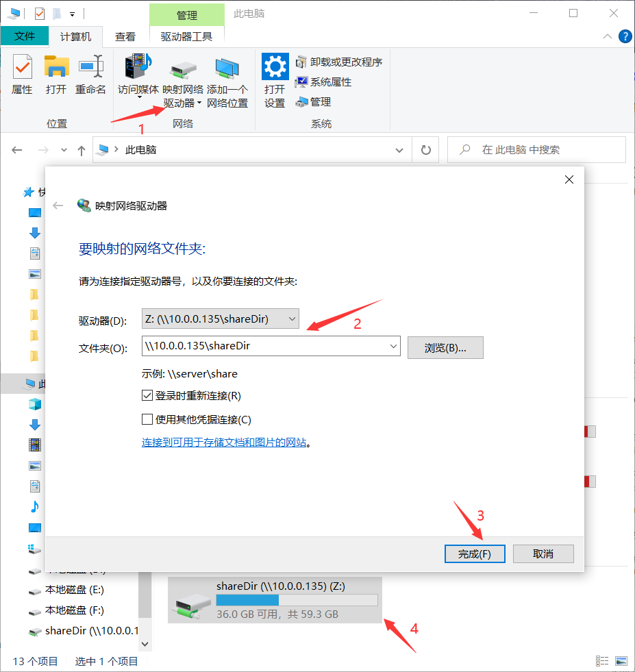This screenshot has height=672, width=635.
Task: Open link 连接到可用于存储文档和图片的网站
Action: [224, 443]
